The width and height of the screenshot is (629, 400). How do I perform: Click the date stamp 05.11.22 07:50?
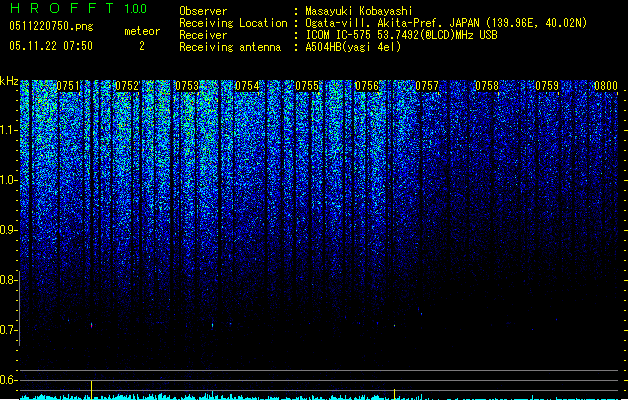click(51, 46)
